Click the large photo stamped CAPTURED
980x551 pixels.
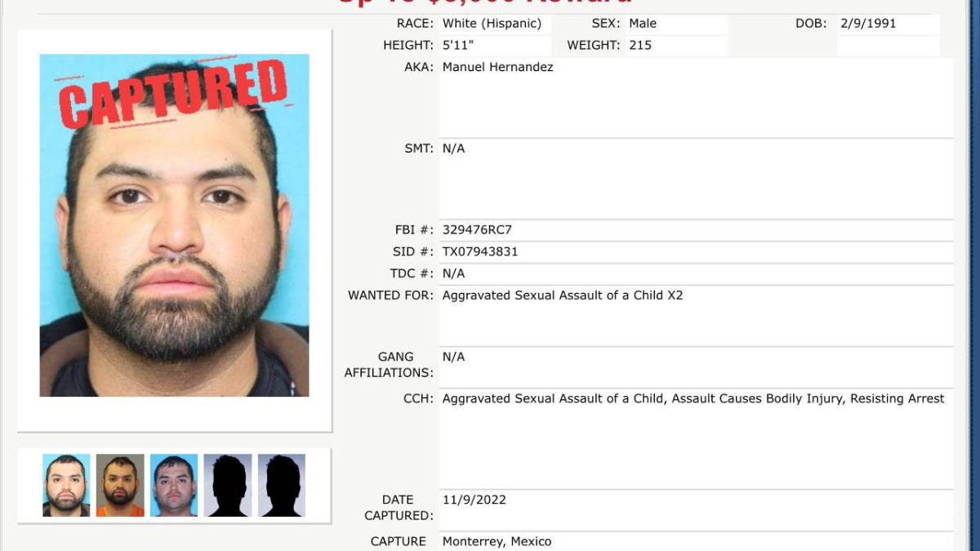[x=174, y=225]
